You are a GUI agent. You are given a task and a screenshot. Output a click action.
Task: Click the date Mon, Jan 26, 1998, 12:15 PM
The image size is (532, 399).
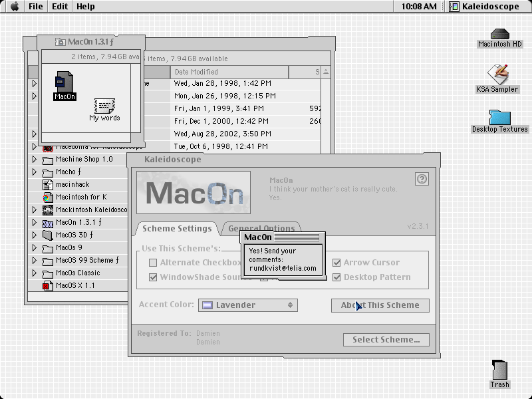pyautogui.click(x=225, y=96)
